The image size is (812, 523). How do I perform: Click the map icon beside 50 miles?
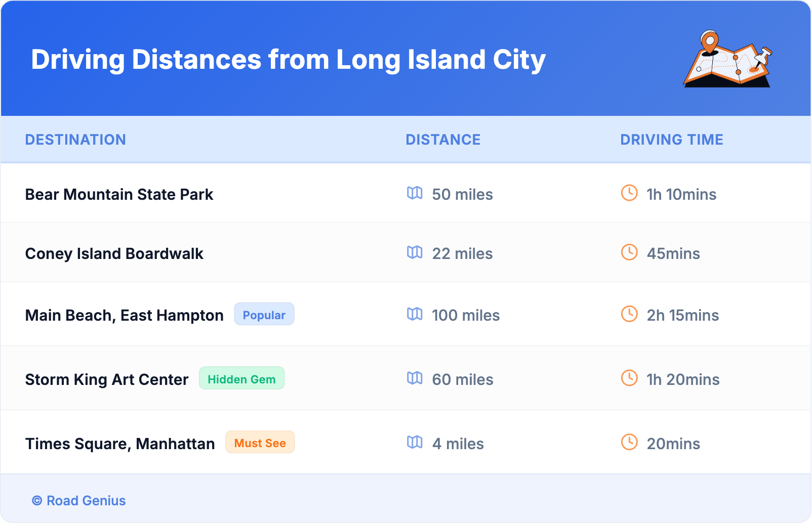pyautogui.click(x=415, y=193)
